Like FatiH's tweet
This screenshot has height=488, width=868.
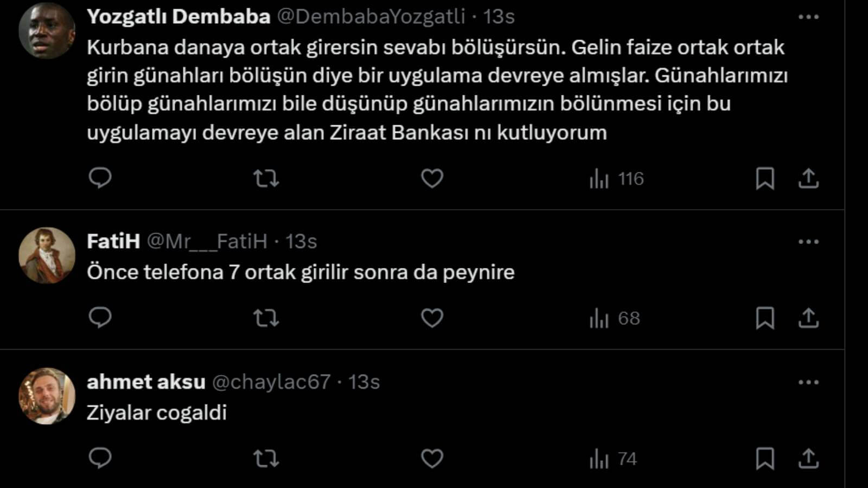pyautogui.click(x=432, y=318)
